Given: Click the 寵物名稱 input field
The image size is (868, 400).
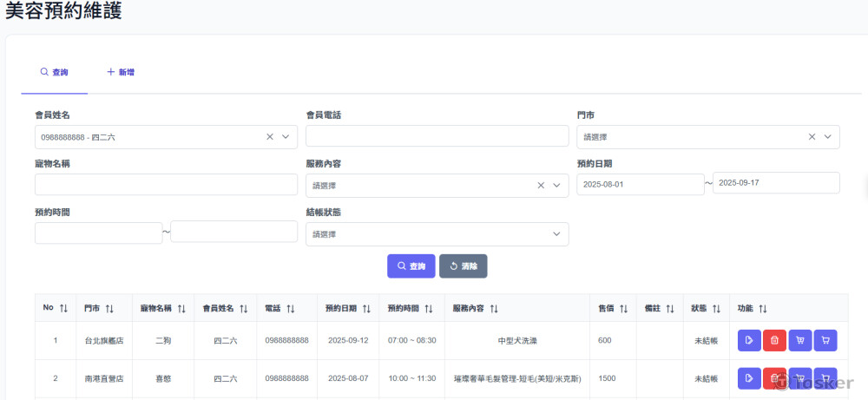Looking at the screenshot, I should coord(166,185).
